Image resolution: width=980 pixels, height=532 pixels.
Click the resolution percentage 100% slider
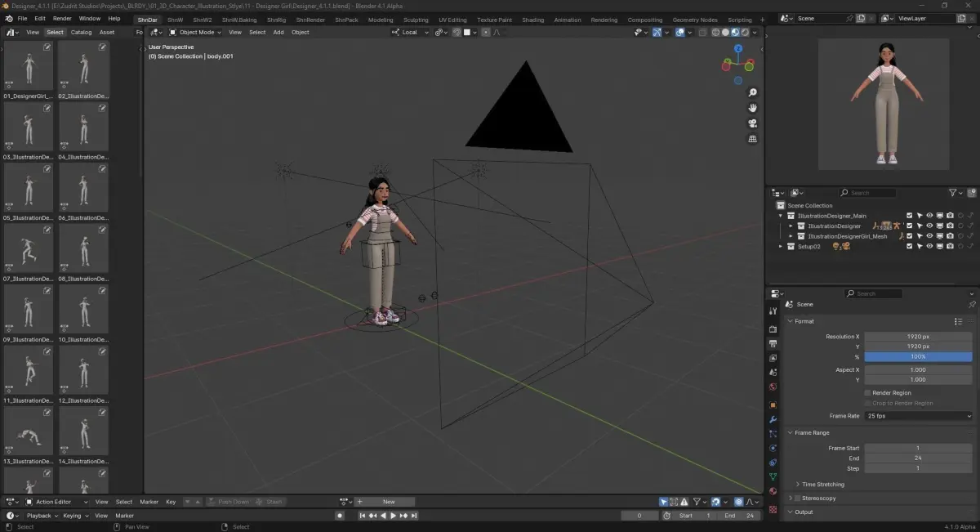point(919,356)
